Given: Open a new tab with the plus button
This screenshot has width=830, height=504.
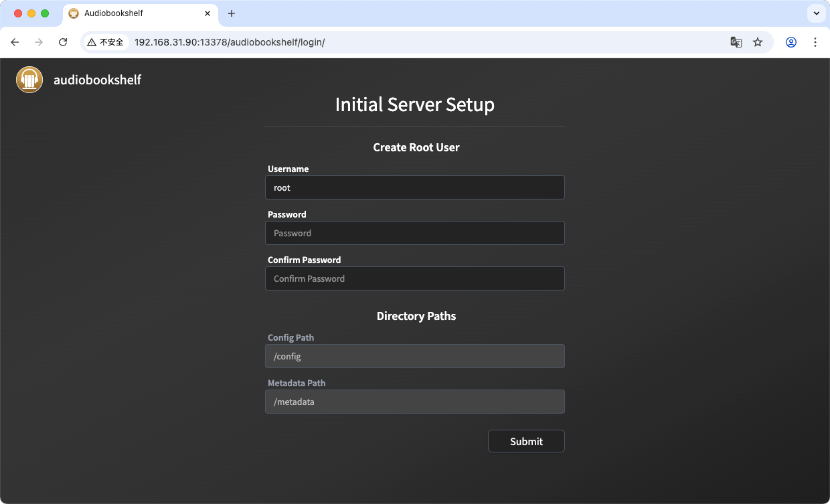Looking at the screenshot, I should [232, 13].
